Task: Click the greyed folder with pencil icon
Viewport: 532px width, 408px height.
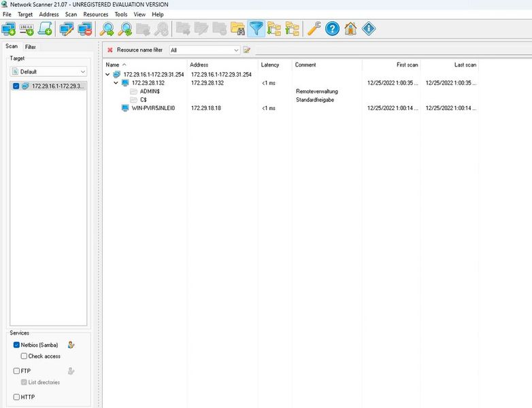Action: (x=201, y=29)
